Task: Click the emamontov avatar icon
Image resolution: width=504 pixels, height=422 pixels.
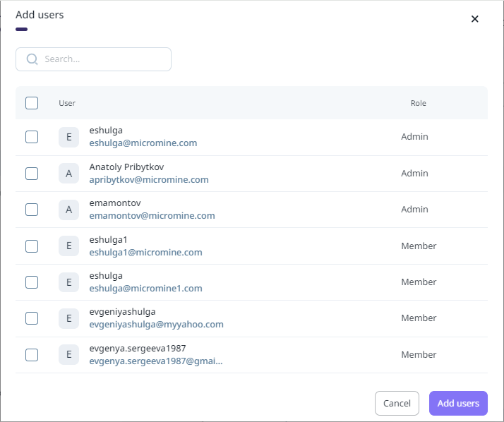Action: click(68, 210)
